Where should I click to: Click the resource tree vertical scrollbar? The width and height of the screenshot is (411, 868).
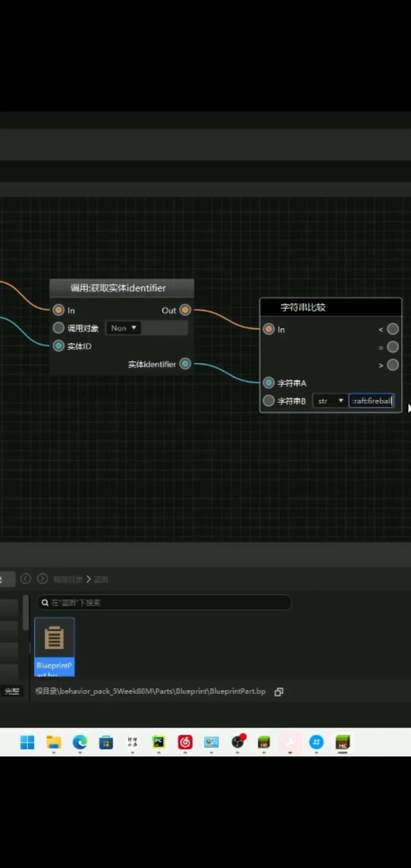25,613
